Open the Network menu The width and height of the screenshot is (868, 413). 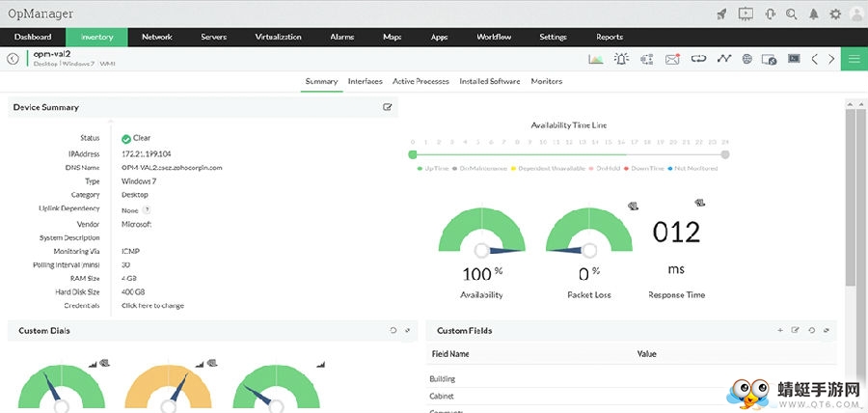pos(157,37)
